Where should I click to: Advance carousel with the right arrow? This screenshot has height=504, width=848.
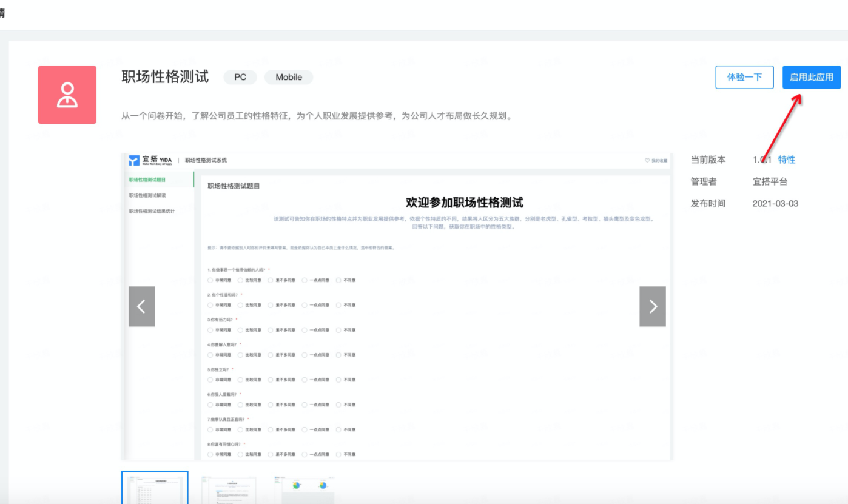pyautogui.click(x=653, y=306)
